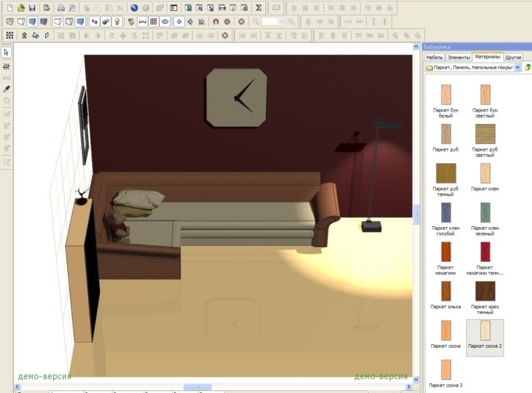The height and width of the screenshot is (393, 532).
Task: Open the zoom level dropdown in toolbar
Action: pyautogui.click(x=281, y=21)
